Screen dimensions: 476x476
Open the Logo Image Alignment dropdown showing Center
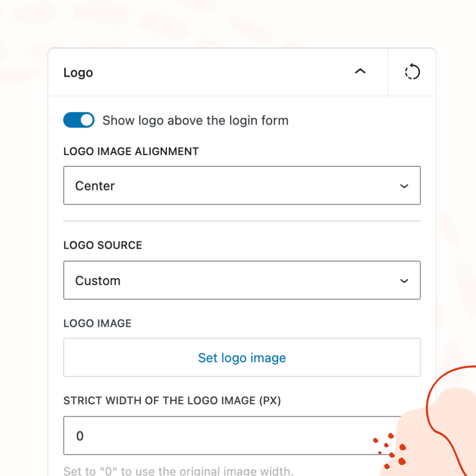coord(241,185)
